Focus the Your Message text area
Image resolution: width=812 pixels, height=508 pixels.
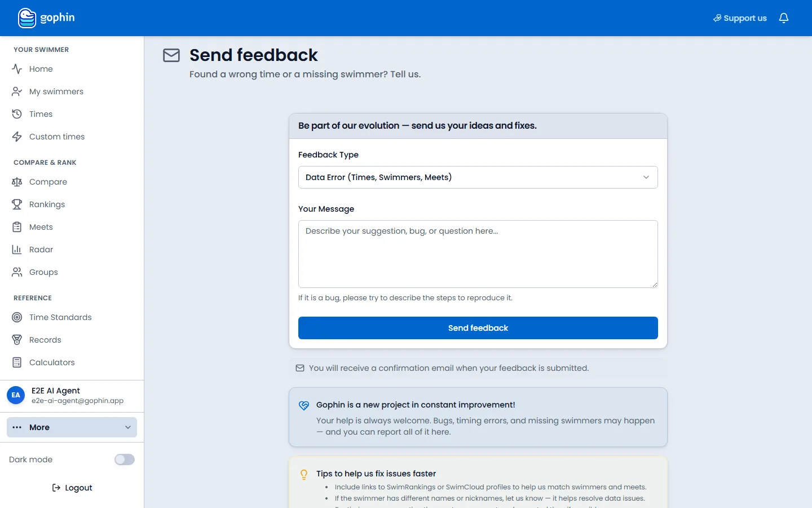pyautogui.click(x=478, y=254)
